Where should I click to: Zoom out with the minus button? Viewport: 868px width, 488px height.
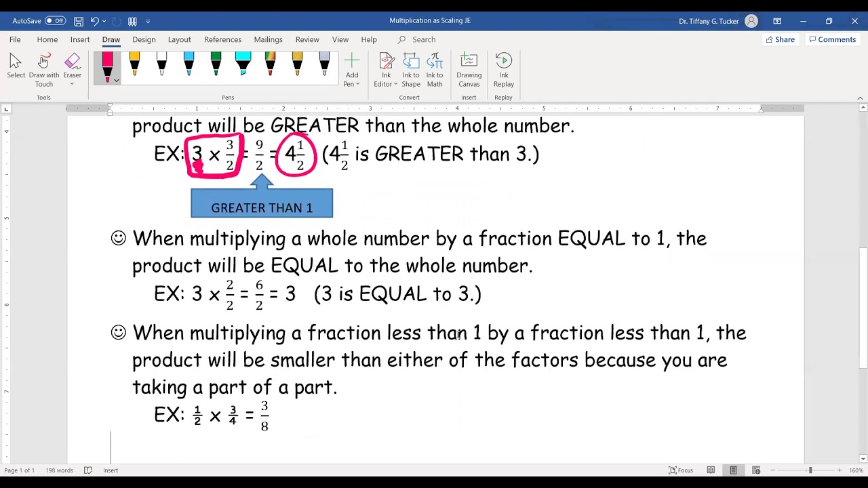[772, 470]
